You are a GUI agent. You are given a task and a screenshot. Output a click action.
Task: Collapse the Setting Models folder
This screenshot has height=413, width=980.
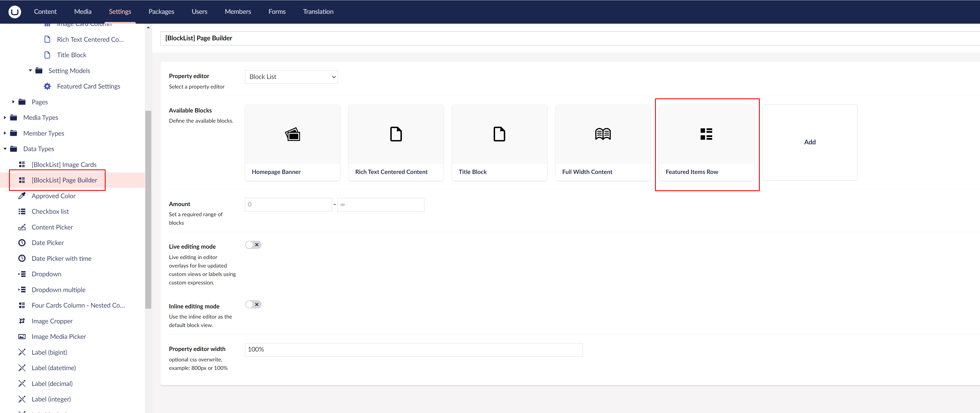tap(30, 70)
